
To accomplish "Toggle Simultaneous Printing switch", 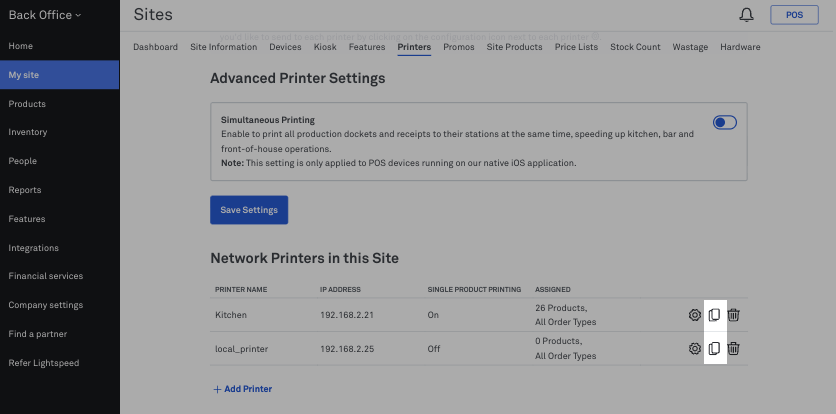I will [725, 123].
